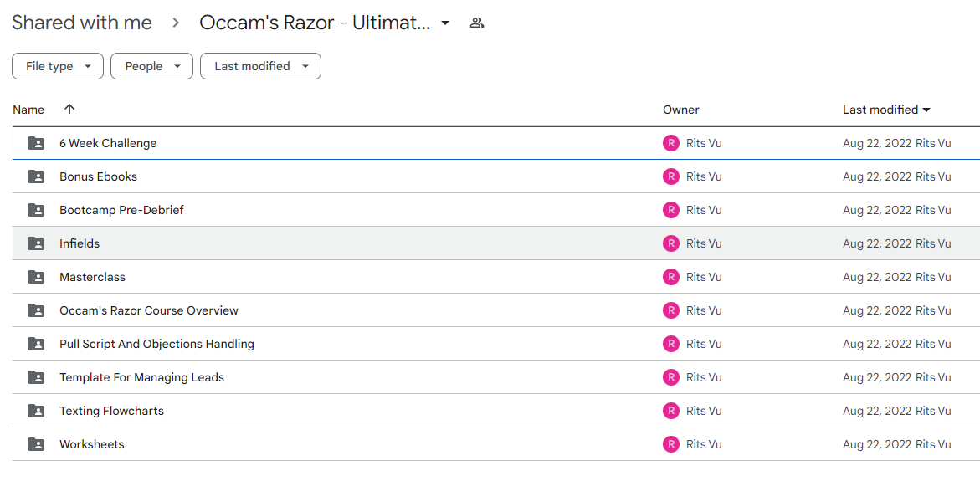980x486 pixels.
Task: Click the sort direction arrow beside Name
Action: pyautogui.click(x=69, y=109)
